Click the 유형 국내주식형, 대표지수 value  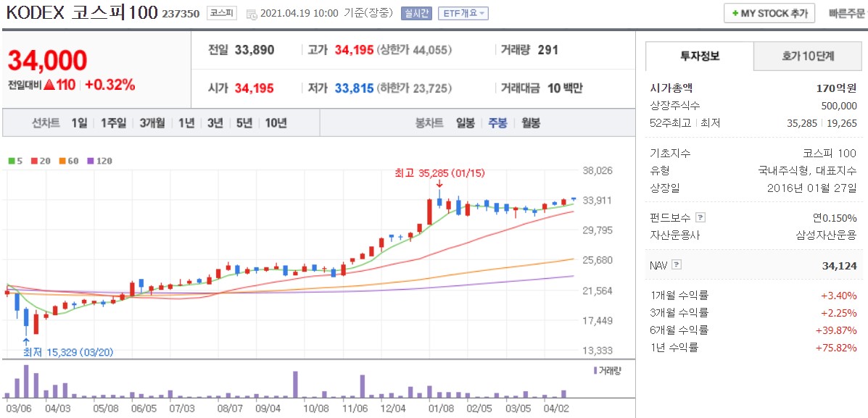[x=808, y=170]
